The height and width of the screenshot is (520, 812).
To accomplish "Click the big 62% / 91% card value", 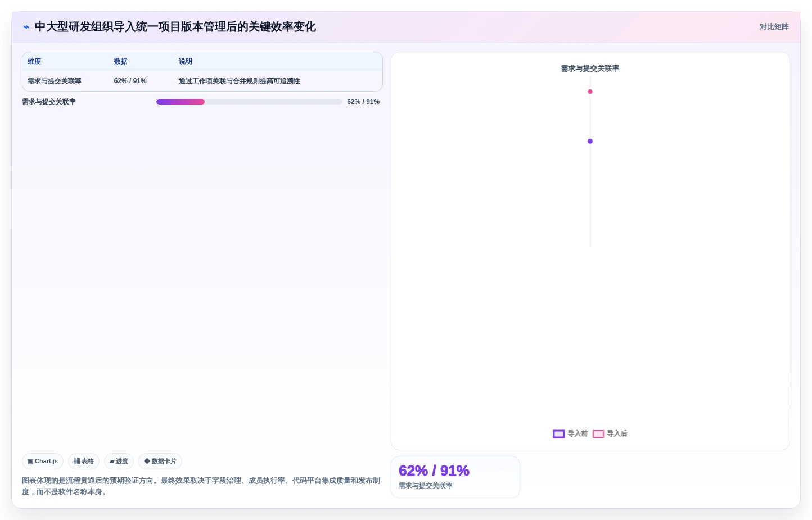I will point(434,471).
